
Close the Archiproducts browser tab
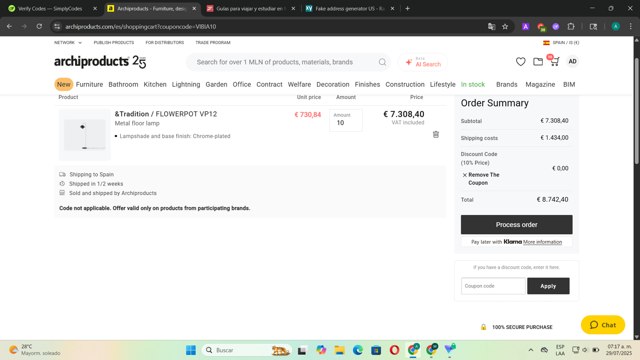click(x=194, y=9)
